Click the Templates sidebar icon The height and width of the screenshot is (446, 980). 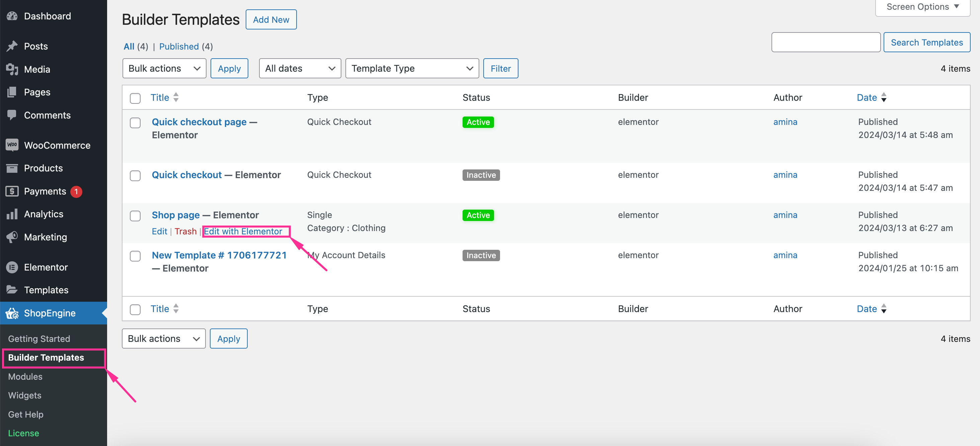click(12, 289)
